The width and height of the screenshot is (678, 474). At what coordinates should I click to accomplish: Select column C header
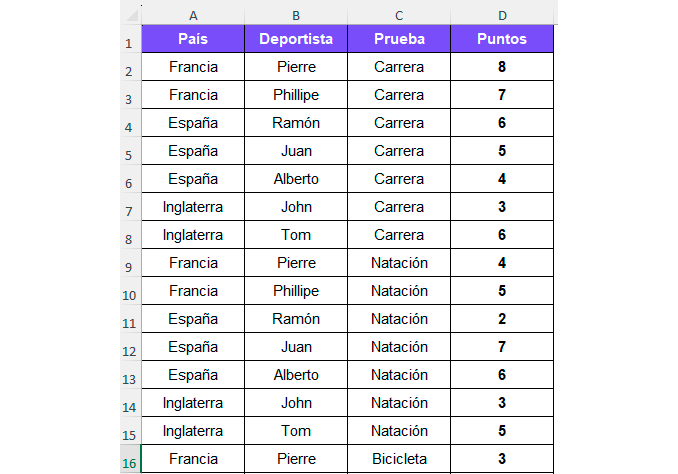click(x=399, y=15)
